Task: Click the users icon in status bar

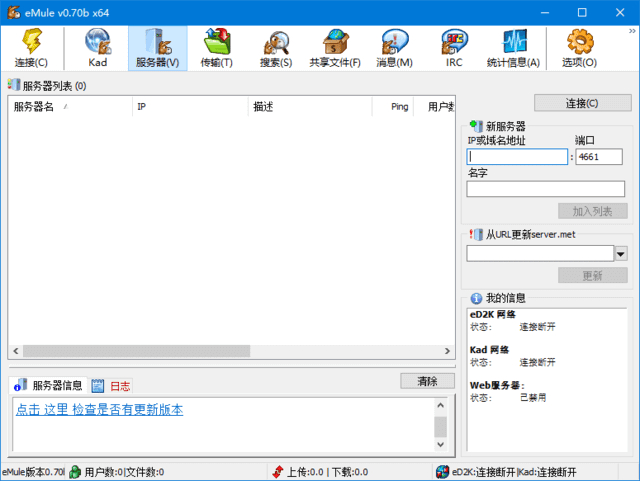Action: point(75,472)
